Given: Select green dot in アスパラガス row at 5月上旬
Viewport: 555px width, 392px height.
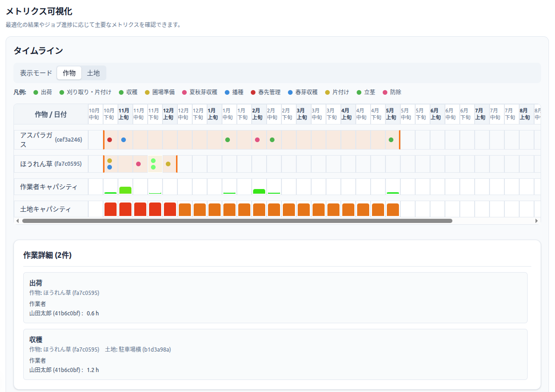Looking at the screenshot, I should point(391,140).
